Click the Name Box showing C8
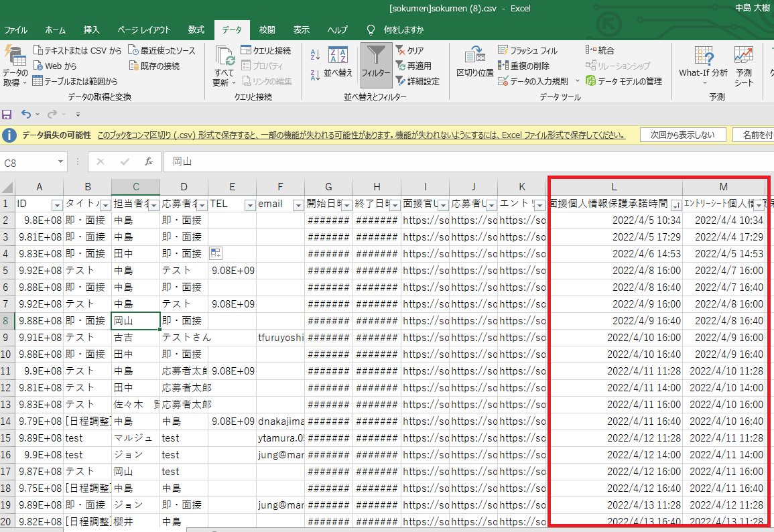Screen dimensions: 774x532 point(28,163)
